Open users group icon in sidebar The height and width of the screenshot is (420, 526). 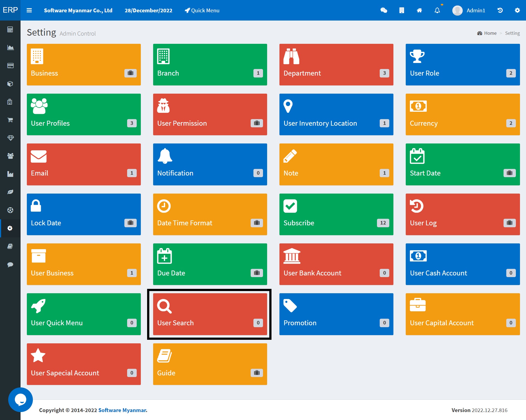click(10, 156)
